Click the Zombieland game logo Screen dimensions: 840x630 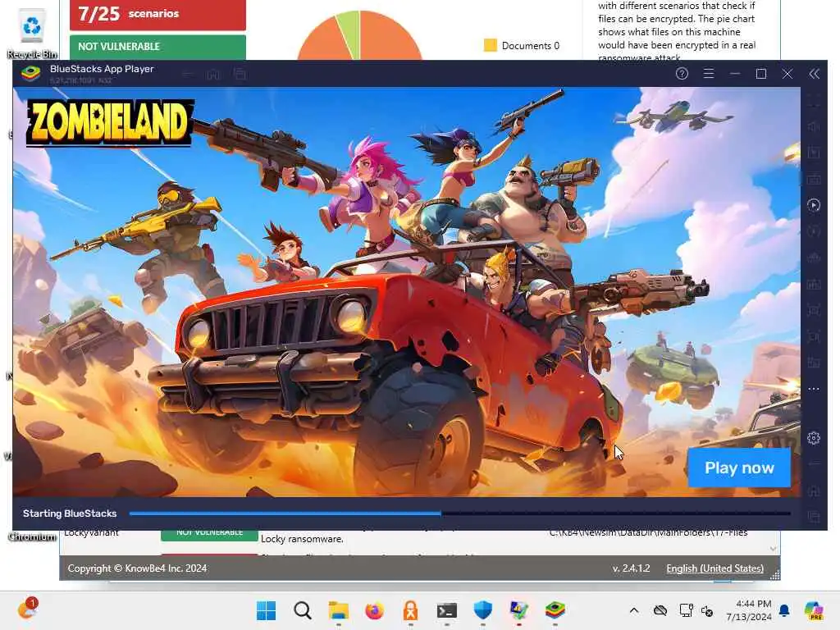[x=110, y=123]
